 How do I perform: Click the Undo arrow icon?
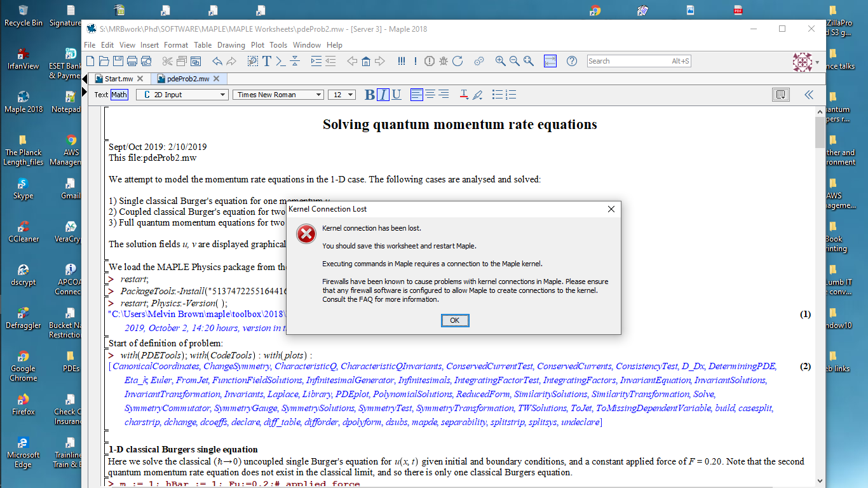[x=217, y=61]
